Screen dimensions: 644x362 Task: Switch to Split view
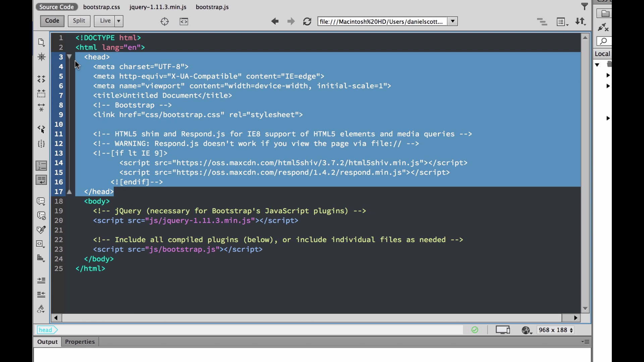point(79,21)
